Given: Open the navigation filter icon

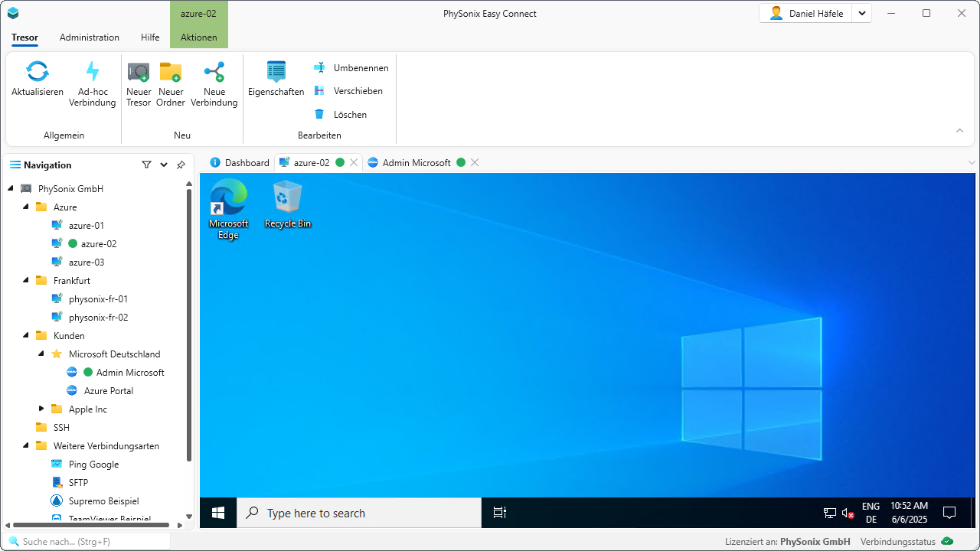Looking at the screenshot, I should tap(146, 165).
